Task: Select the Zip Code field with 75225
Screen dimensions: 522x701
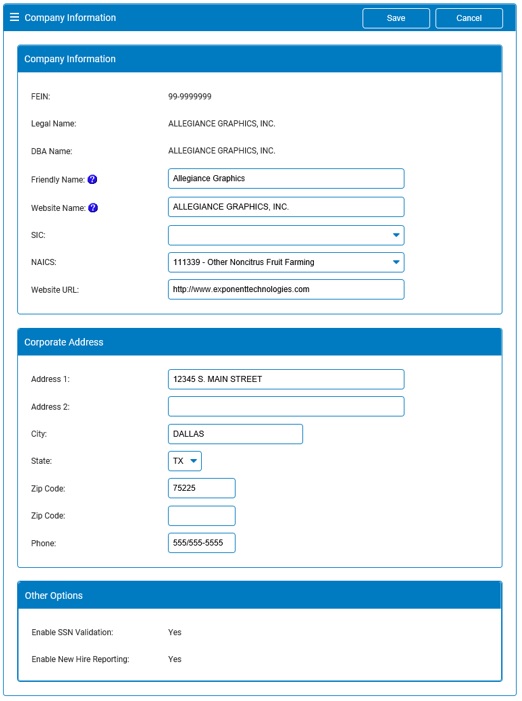Action: pos(202,488)
